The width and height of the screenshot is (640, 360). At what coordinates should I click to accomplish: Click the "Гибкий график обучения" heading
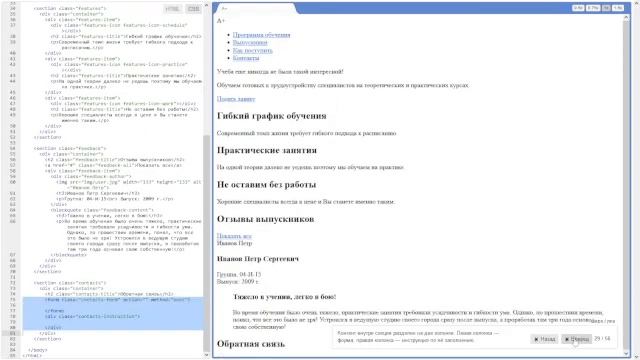pos(271,116)
